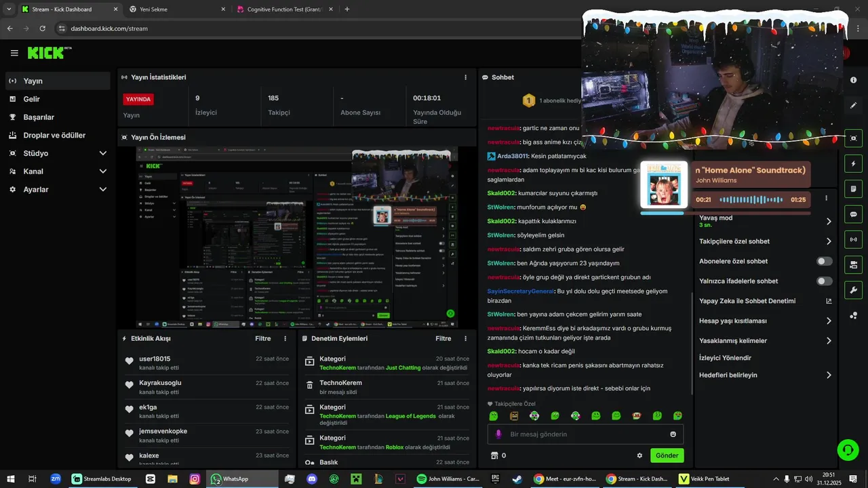Toggle the camera moderation widget icon
Viewport: 868px width, 488px height.
pyautogui.click(x=853, y=264)
